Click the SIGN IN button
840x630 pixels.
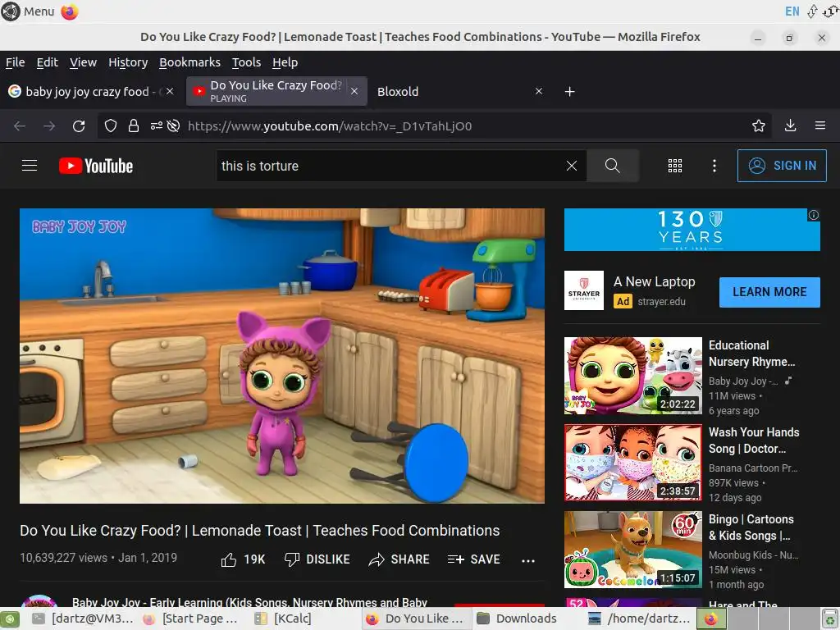tap(782, 166)
